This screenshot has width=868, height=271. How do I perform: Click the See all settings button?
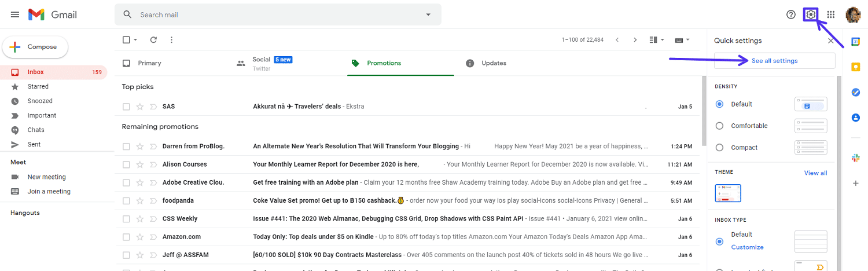[x=774, y=61]
